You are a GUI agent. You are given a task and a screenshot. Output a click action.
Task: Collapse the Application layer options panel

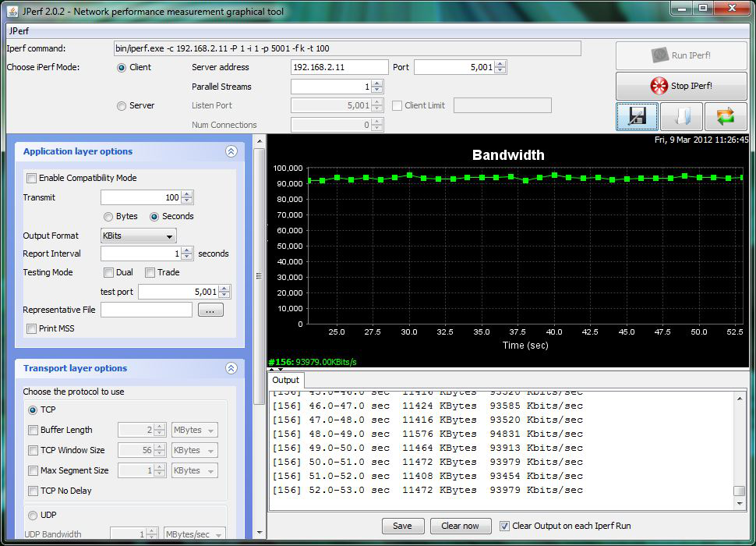231,151
